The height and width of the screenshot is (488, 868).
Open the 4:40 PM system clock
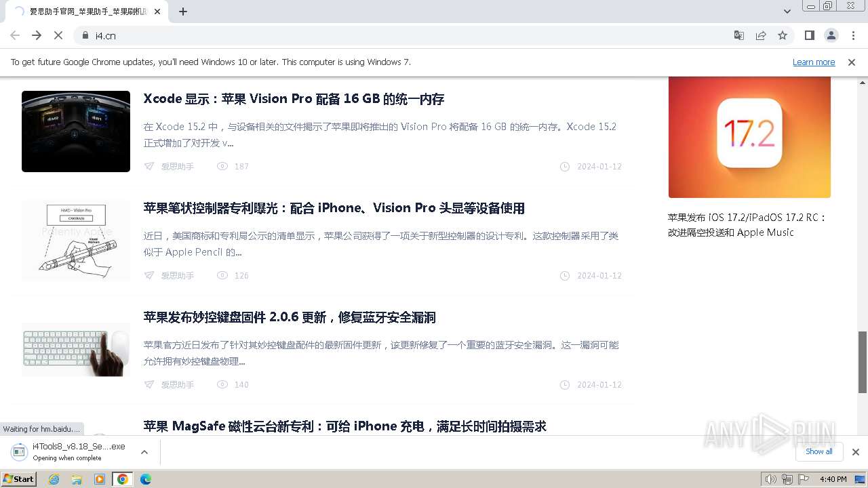point(833,479)
